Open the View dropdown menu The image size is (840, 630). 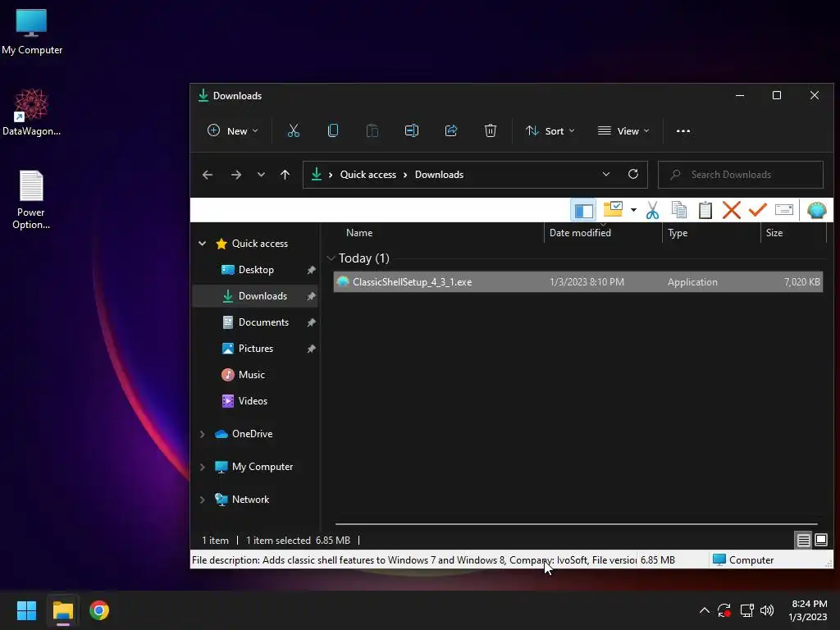pos(623,130)
